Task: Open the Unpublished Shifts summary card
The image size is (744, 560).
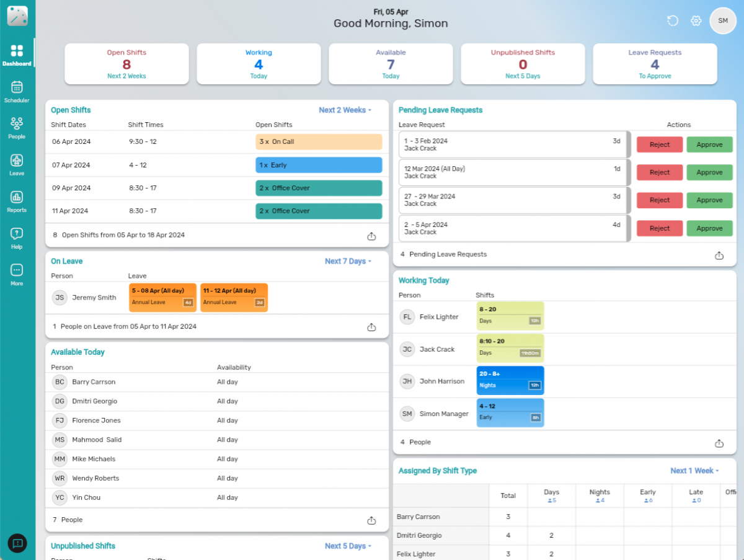Action: coord(523,64)
